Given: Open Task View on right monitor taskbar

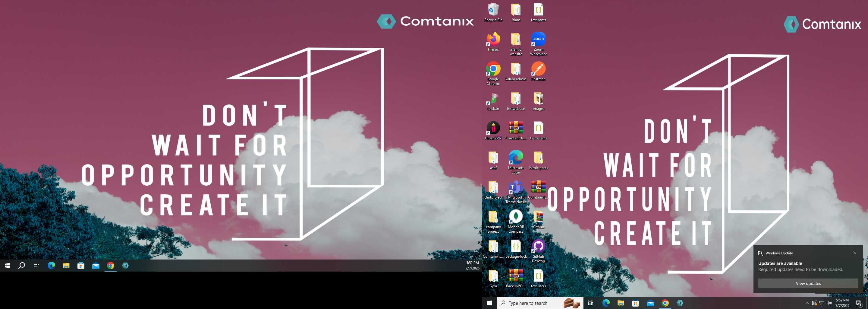Looking at the screenshot, I should click(x=590, y=303).
